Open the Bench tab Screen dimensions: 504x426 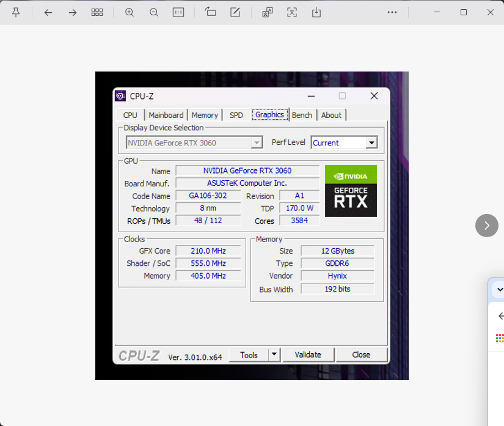(302, 115)
